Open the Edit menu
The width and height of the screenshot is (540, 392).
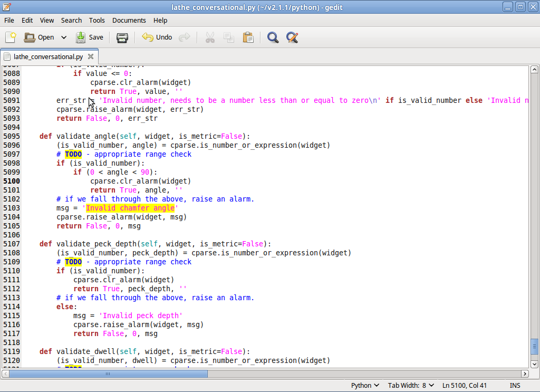(x=27, y=21)
